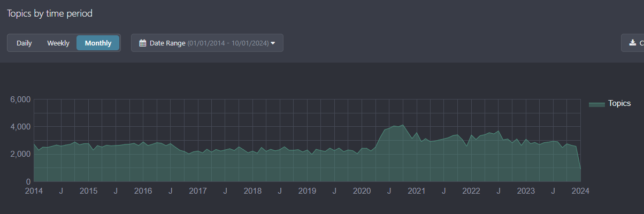Click the Date Range label text

(x=167, y=43)
